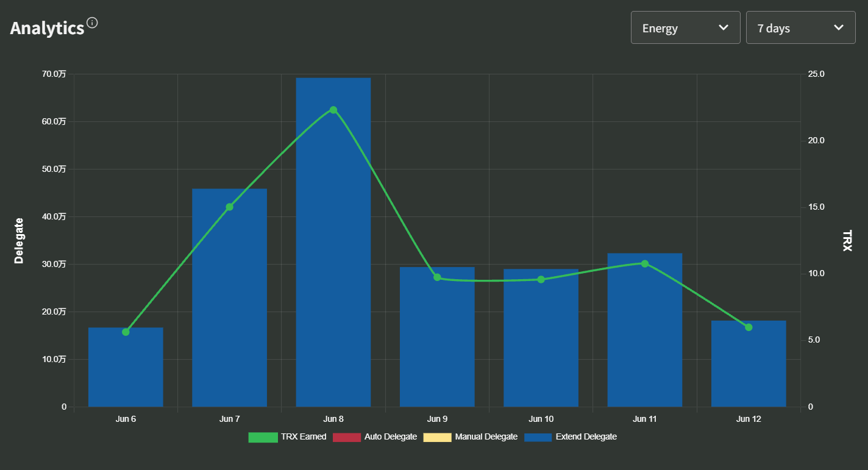Click the Jun 12 green line data point

[x=749, y=327]
